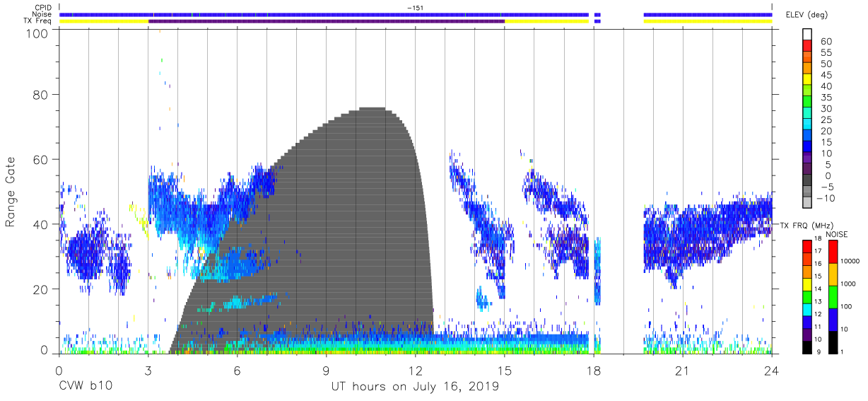Click the "25" label on ELEV bar
This screenshot has height=401, width=868.
point(826,120)
